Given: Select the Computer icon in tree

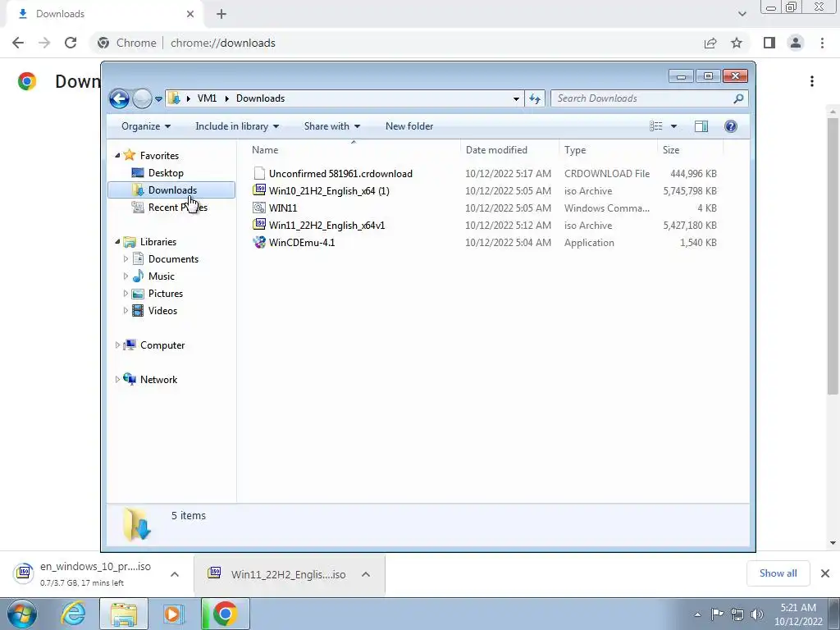Looking at the screenshot, I should [x=129, y=345].
